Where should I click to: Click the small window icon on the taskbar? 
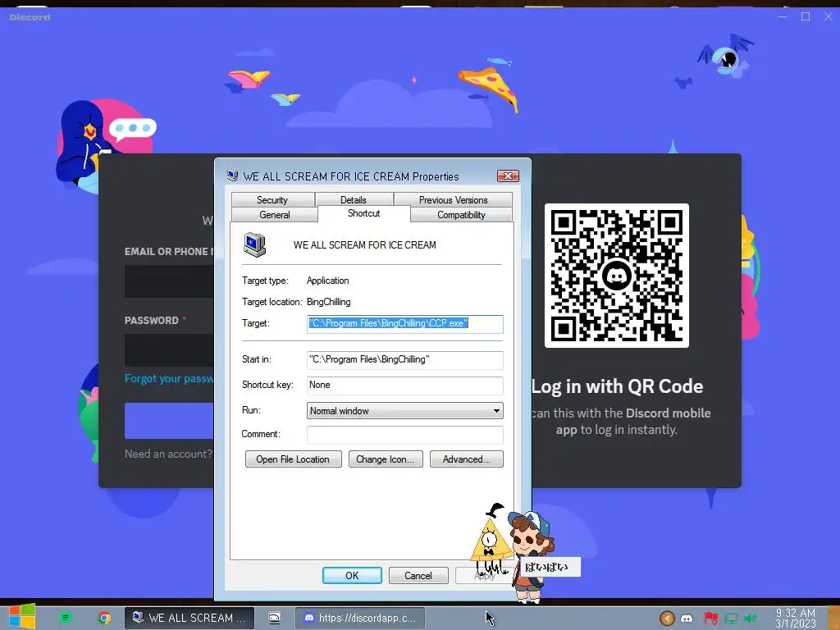click(274, 618)
